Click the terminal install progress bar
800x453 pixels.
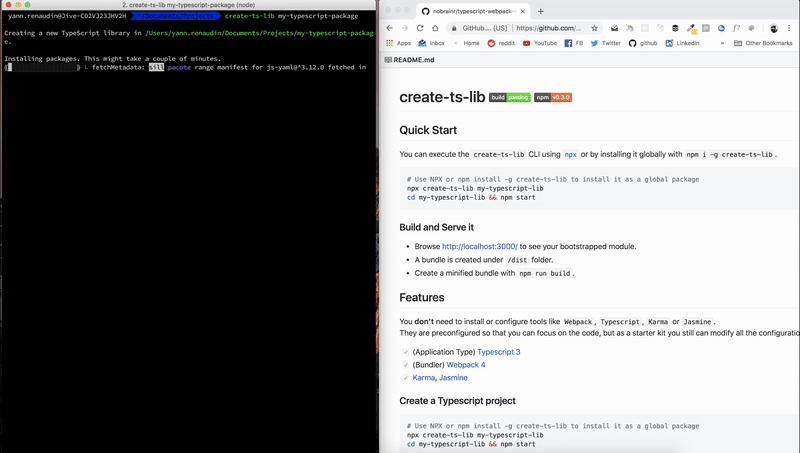(42, 67)
